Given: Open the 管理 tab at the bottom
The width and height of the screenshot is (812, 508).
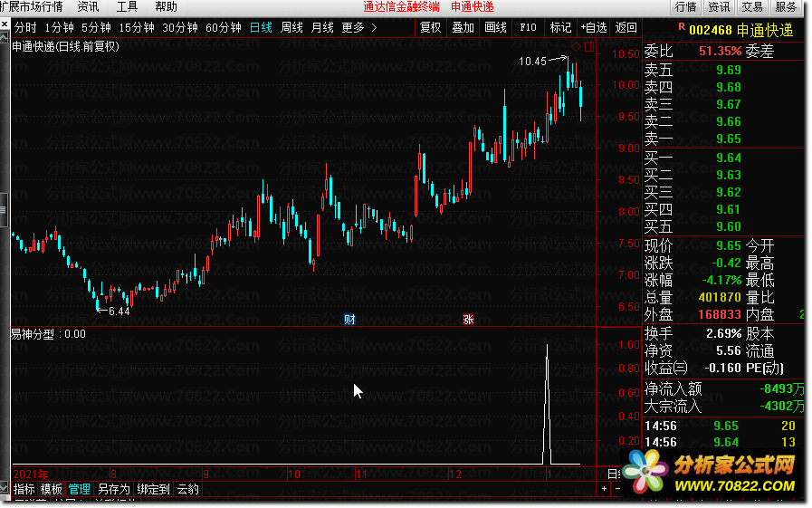Looking at the screenshot, I should 80,489.
